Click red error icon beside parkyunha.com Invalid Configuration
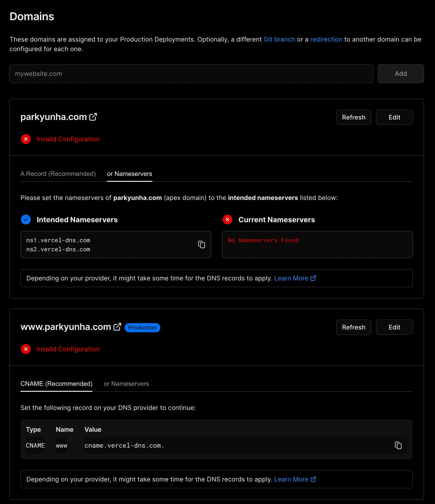This screenshot has height=504, width=435. (x=26, y=139)
